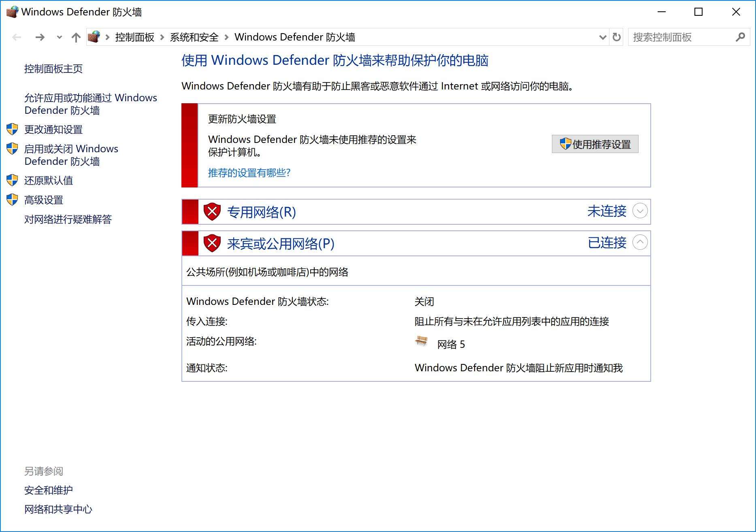The height and width of the screenshot is (532, 756).
Task: Click shield icon beside 高级设置
Action: pos(13,200)
